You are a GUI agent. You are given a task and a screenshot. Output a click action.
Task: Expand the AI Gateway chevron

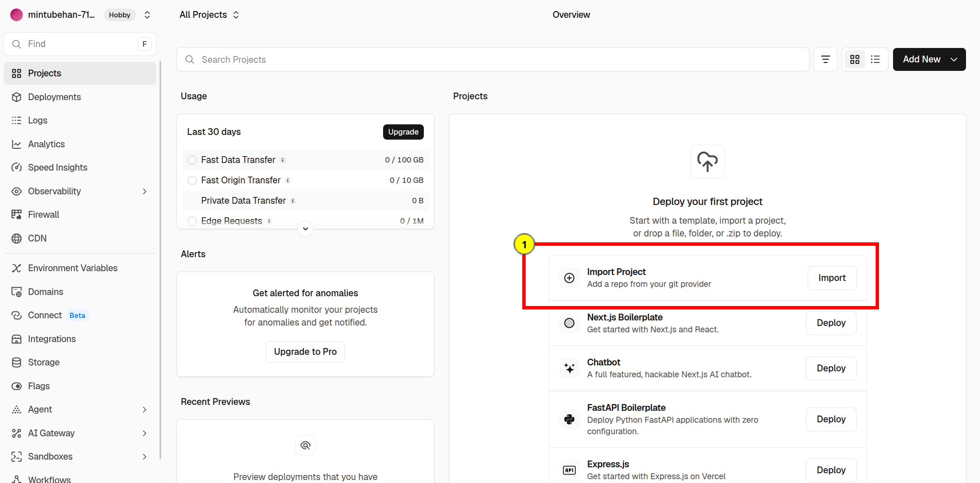coord(144,433)
